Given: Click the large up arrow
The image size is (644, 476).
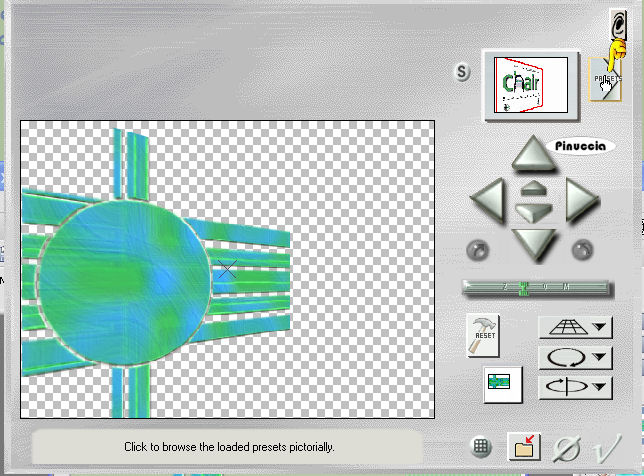Looking at the screenshot, I should (534, 153).
